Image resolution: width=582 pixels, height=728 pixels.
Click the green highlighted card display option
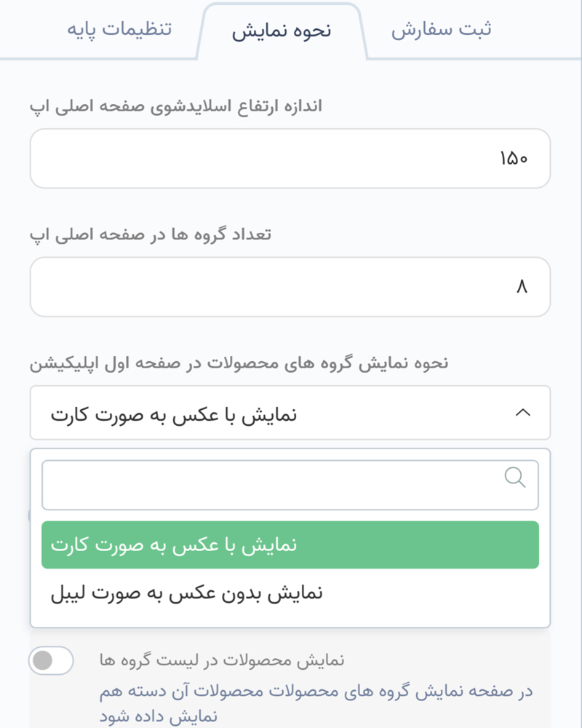[291, 545]
